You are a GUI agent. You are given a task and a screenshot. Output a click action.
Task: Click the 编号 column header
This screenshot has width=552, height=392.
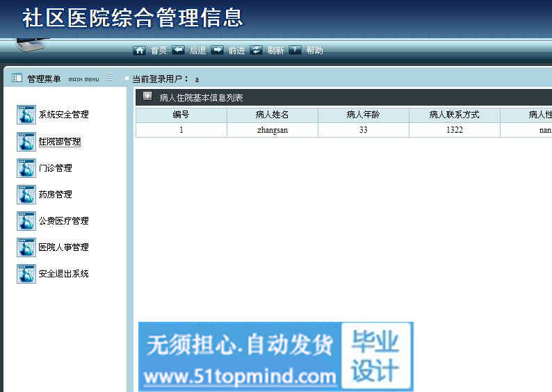181,115
